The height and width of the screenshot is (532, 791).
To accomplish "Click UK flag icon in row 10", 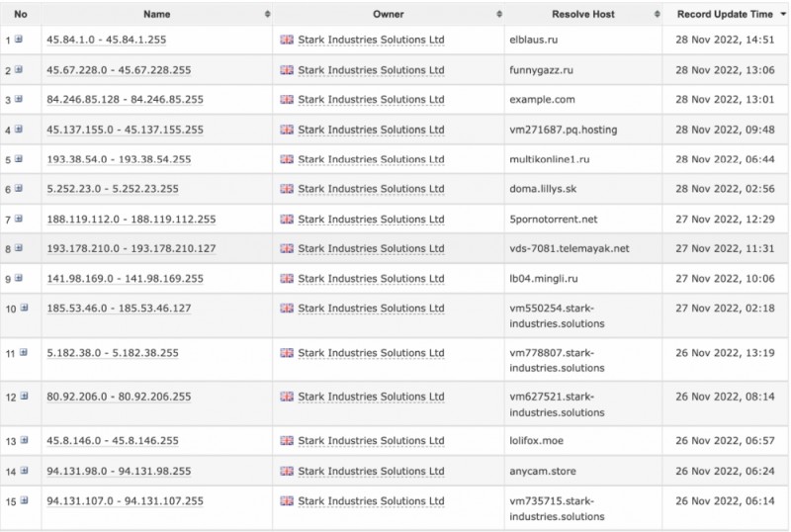I will [x=287, y=309].
